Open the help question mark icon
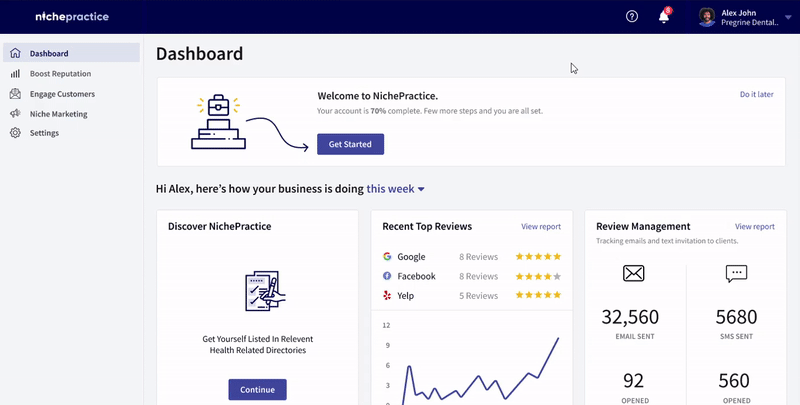 [x=632, y=16]
